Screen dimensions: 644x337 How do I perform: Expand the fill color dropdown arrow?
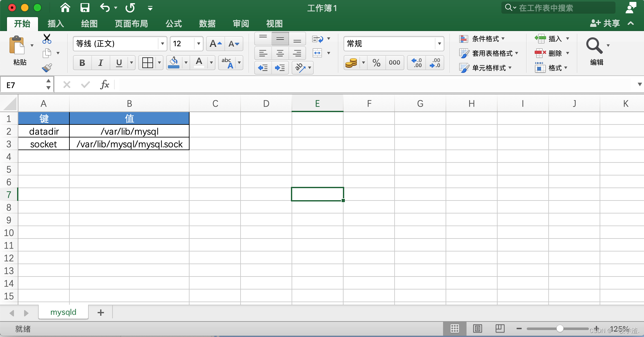point(186,63)
